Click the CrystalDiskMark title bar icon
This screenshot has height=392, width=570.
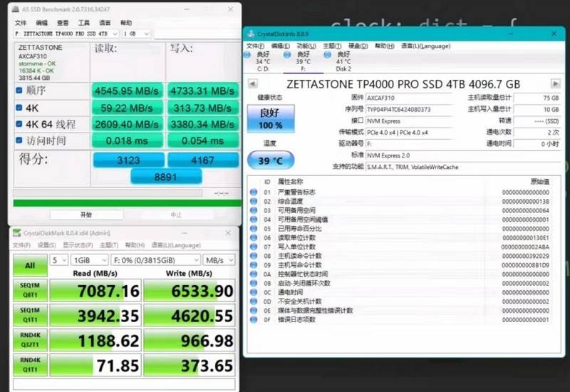(16, 233)
